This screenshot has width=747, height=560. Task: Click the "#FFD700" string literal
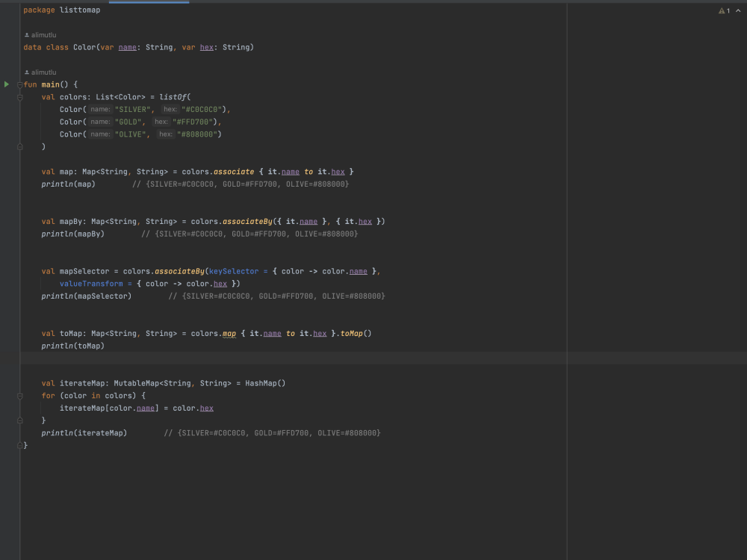pos(193,122)
